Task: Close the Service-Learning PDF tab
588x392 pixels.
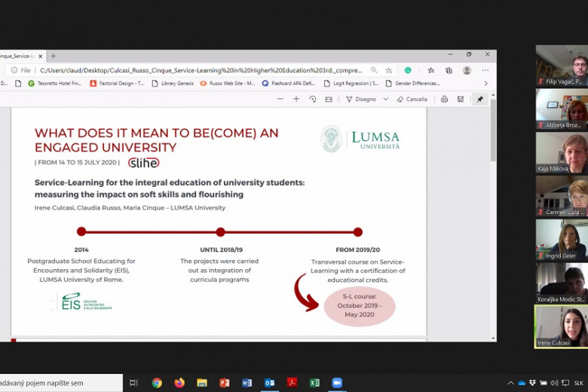Action: point(41,56)
